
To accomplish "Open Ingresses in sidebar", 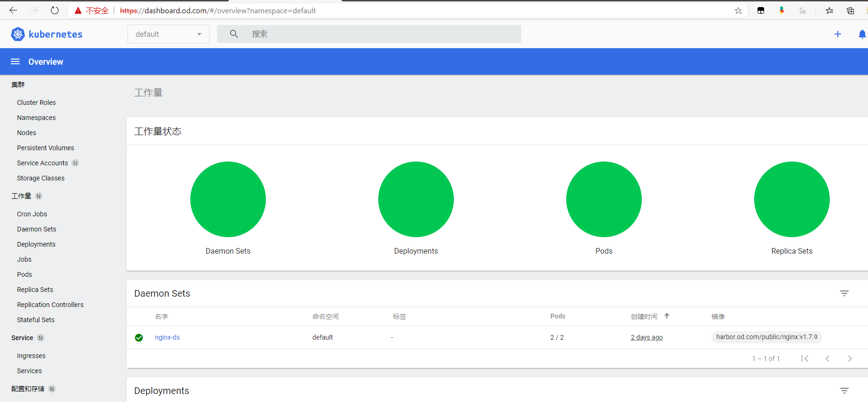I will pos(31,356).
